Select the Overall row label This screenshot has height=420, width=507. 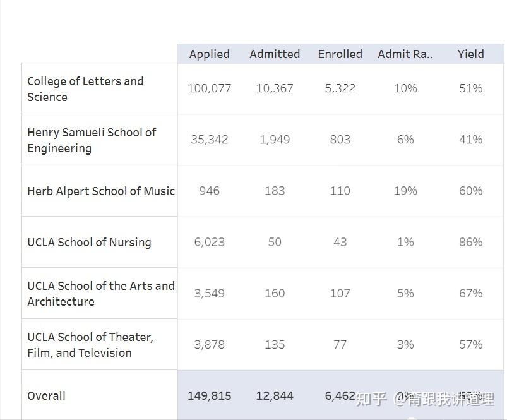pos(46,396)
